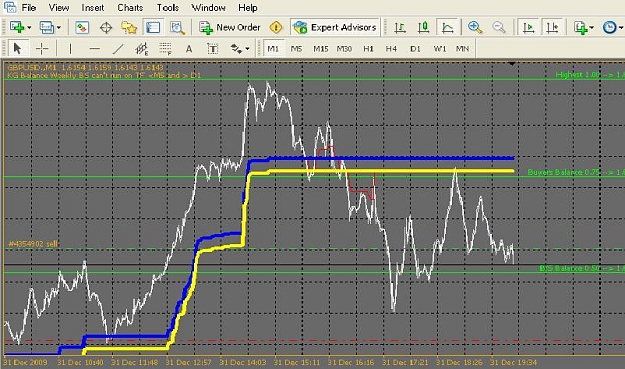The width and height of the screenshot is (625, 369).
Task: Select the Text 'A' tool
Action: coord(189,49)
